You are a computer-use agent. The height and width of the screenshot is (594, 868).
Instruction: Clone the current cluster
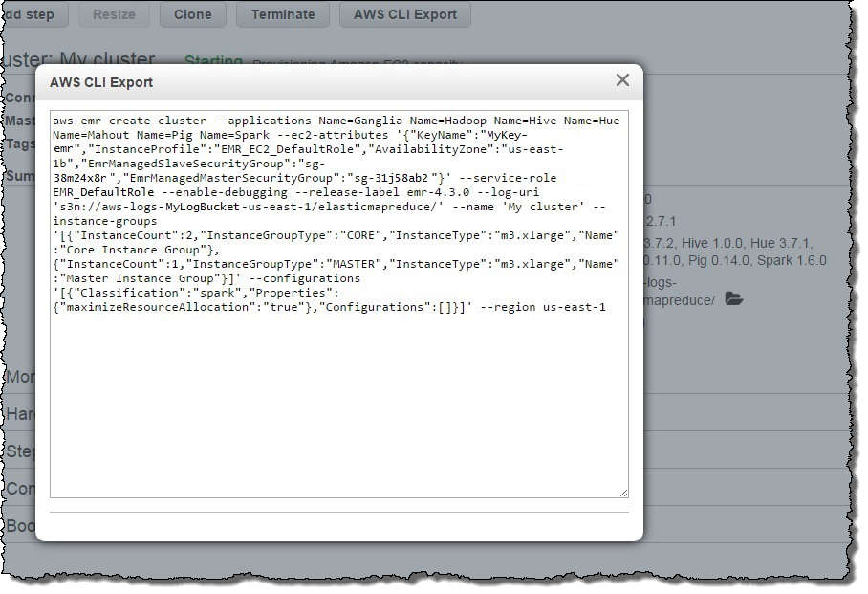[x=192, y=14]
